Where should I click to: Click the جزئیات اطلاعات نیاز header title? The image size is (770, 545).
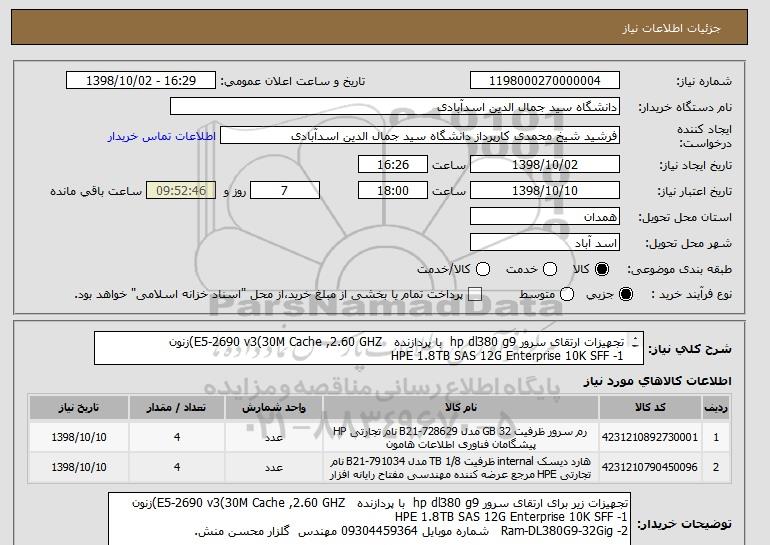point(672,28)
